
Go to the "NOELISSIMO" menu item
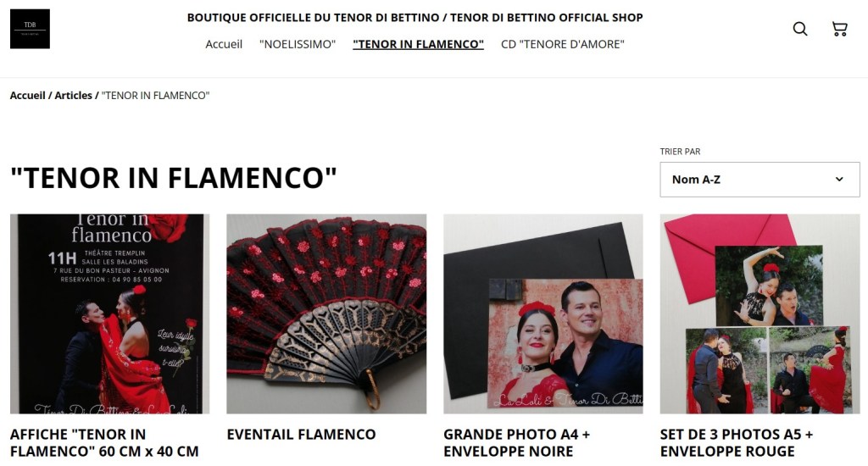(298, 44)
